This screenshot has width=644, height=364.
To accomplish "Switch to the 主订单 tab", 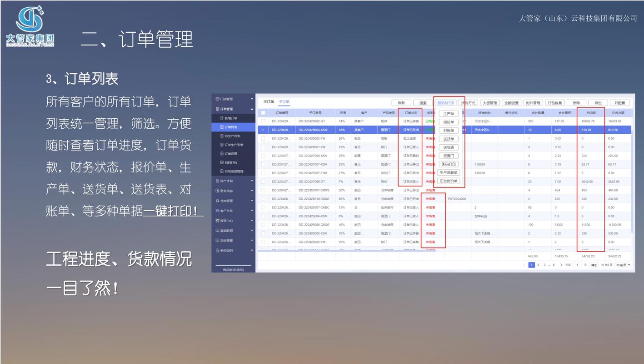I will (x=269, y=102).
